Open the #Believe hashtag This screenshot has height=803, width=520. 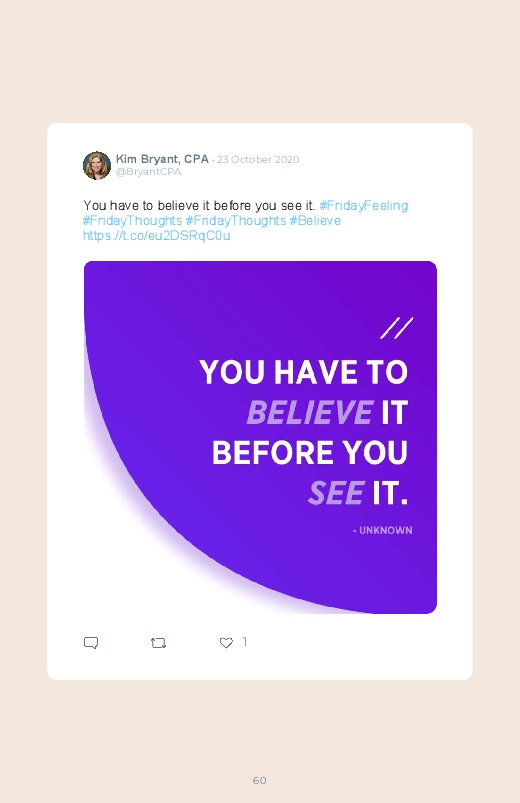(315, 221)
